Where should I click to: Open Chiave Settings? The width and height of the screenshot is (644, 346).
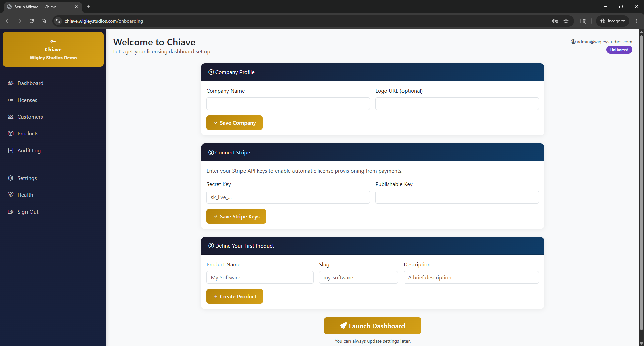click(27, 178)
